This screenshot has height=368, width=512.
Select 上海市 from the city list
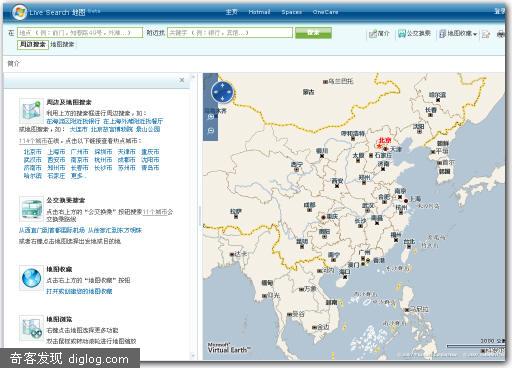point(56,152)
